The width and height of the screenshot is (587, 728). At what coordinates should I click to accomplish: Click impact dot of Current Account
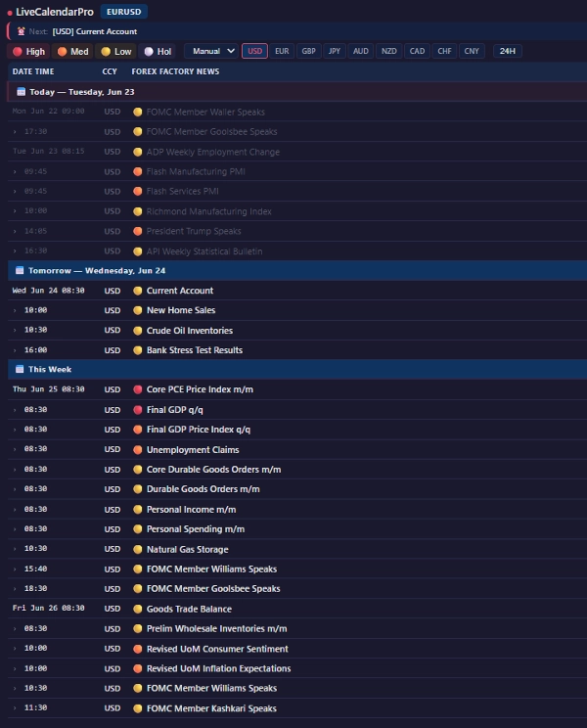coord(137,291)
